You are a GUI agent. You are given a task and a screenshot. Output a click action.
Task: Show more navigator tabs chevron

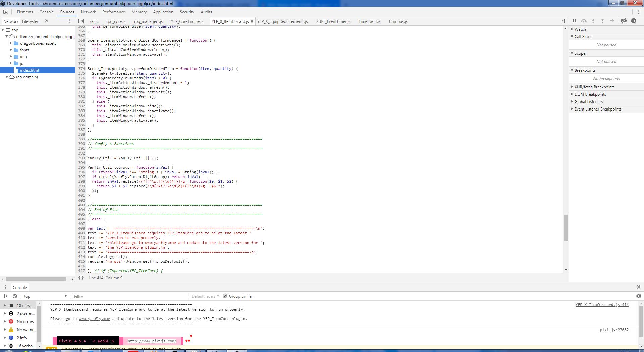click(x=47, y=21)
